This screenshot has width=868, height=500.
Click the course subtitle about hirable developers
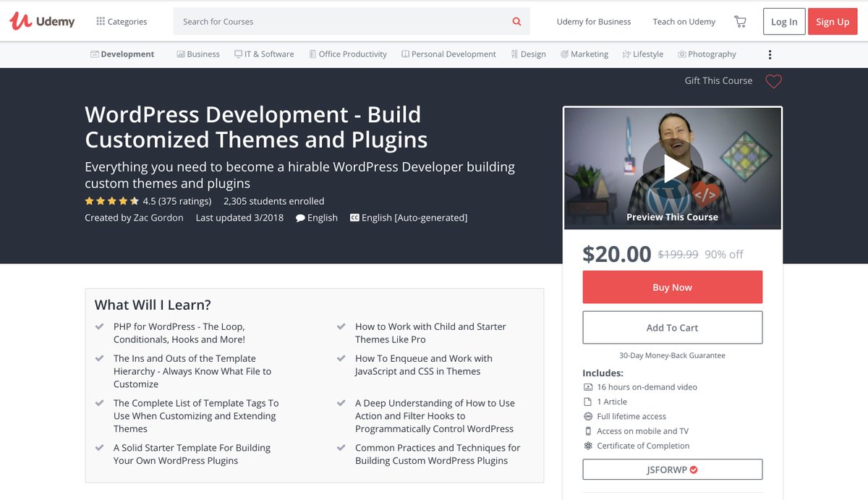pyautogui.click(x=300, y=174)
